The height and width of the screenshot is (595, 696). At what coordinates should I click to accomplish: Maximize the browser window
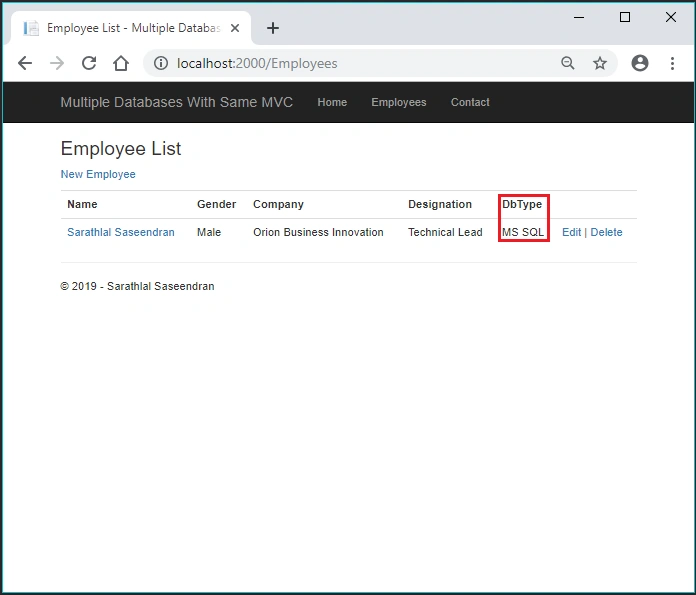tap(625, 17)
